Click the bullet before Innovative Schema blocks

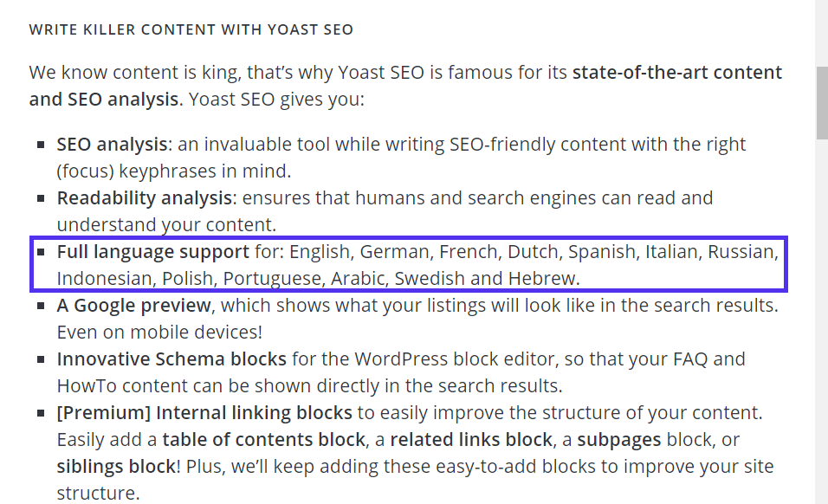click(x=42, y=359)
